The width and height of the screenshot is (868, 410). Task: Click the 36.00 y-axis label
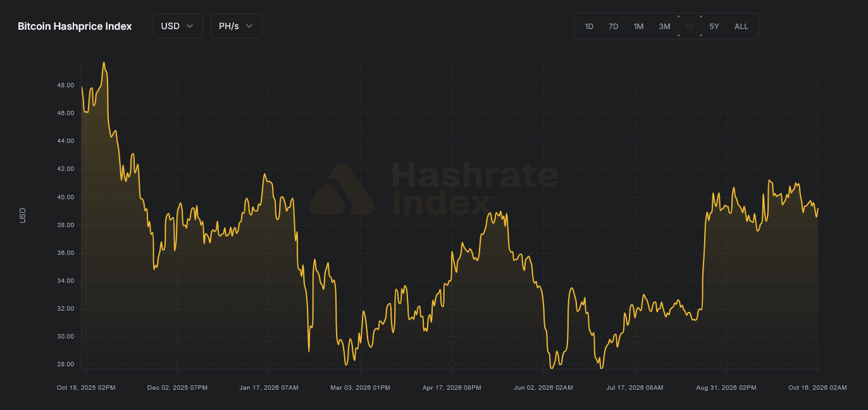pos(65,253)
